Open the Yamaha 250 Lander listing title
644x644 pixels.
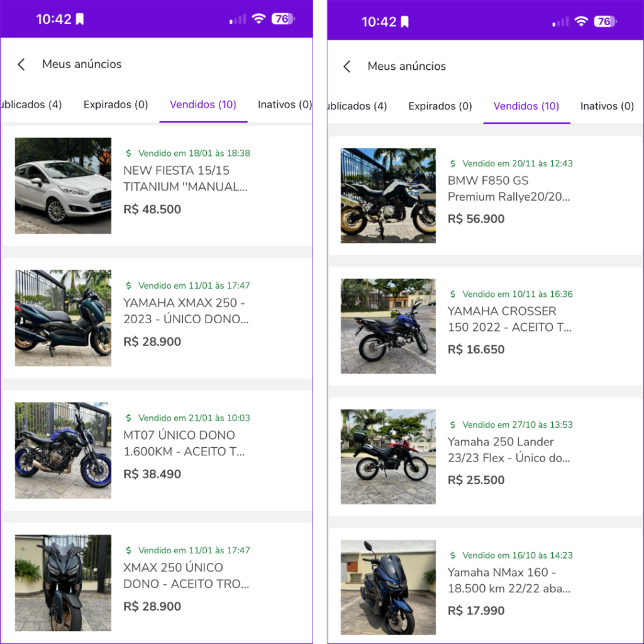pos(509,450)
